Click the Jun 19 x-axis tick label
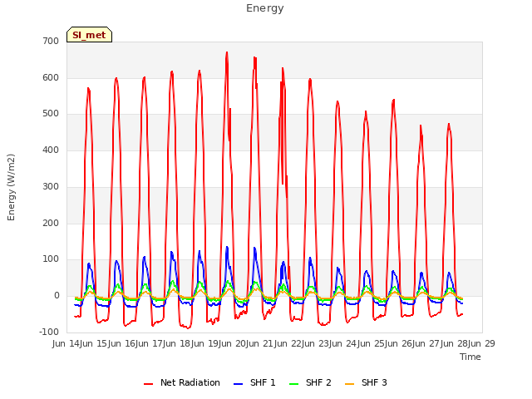The height and width of the screenshot is (399, 532). 205,343
